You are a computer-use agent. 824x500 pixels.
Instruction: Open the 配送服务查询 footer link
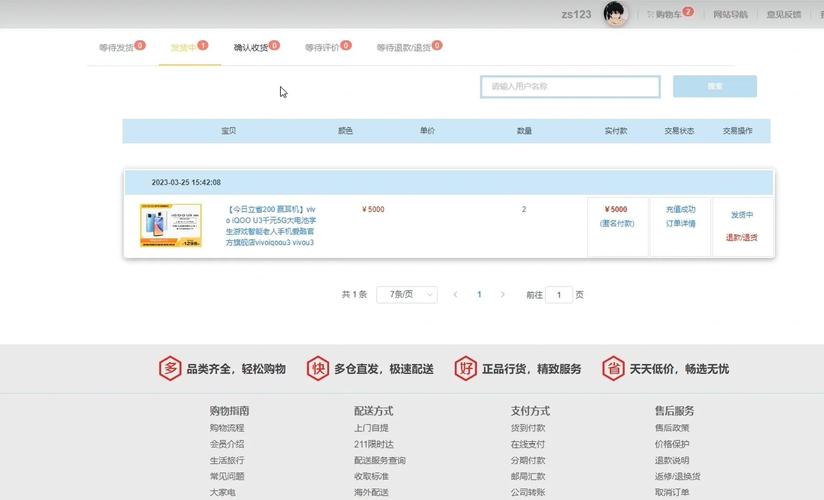tap(380, 460)
